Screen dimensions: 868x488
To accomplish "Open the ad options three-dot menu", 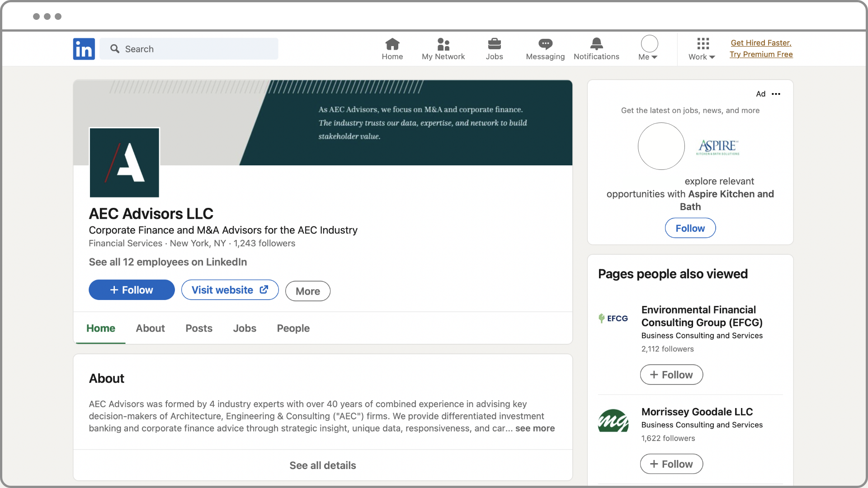I will [776, 94].
